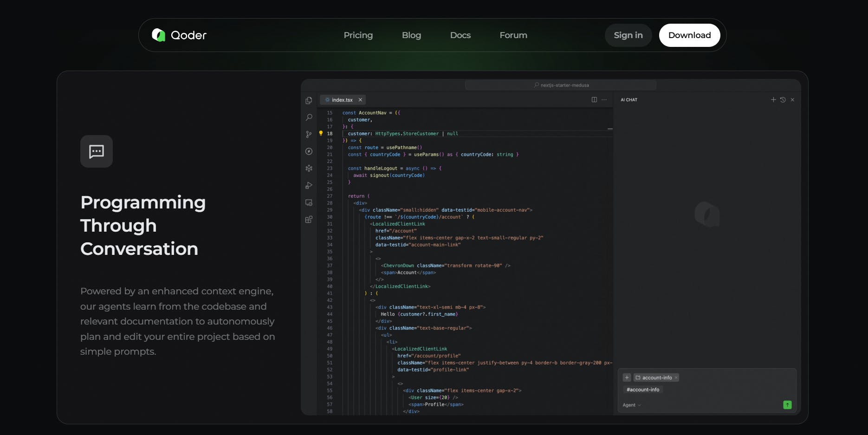The height and width of the screenshot is (435, 868).
Task: Open the Extensions blocks icon
Action: click(309, 220)
